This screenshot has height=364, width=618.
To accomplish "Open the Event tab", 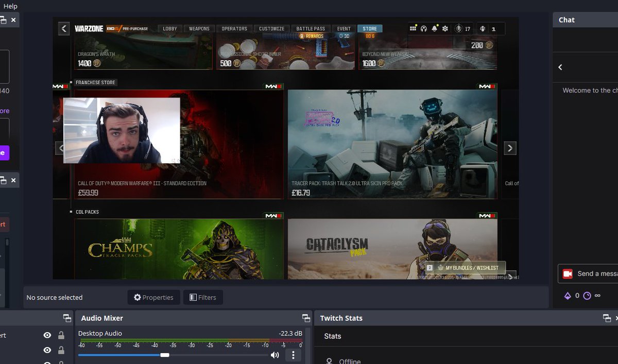I will (x=344, y=29).
